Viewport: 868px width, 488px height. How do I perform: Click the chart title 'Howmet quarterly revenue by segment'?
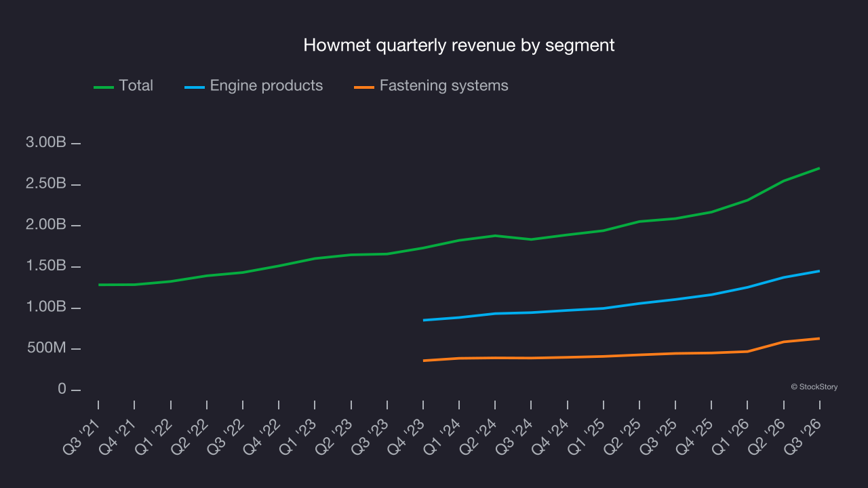[459, 45]
